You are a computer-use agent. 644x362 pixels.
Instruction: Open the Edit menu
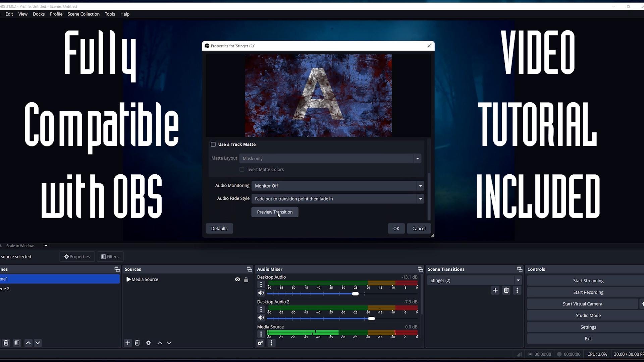click(9, 14)
